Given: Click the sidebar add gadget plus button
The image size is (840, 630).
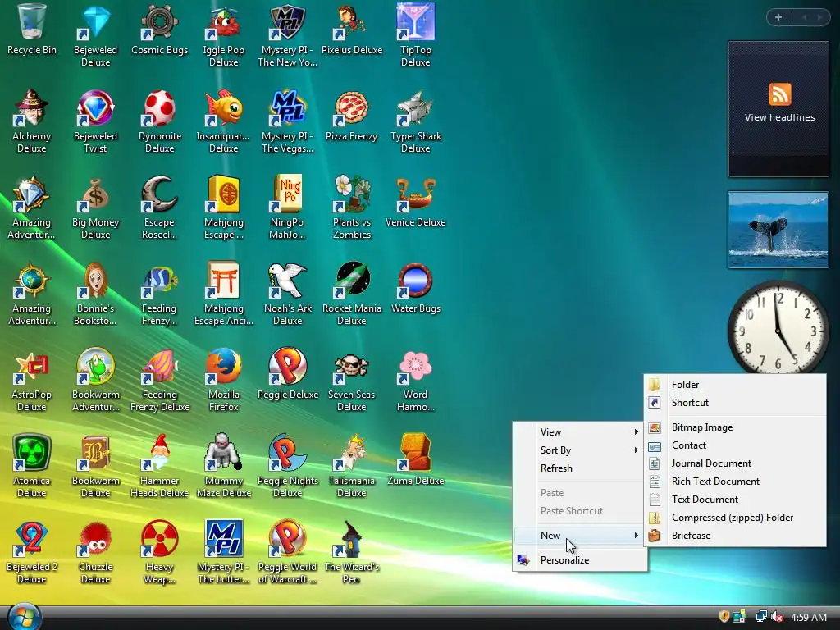Looking at the screenshot, I should pyautogui.click(x=778, y=18).
